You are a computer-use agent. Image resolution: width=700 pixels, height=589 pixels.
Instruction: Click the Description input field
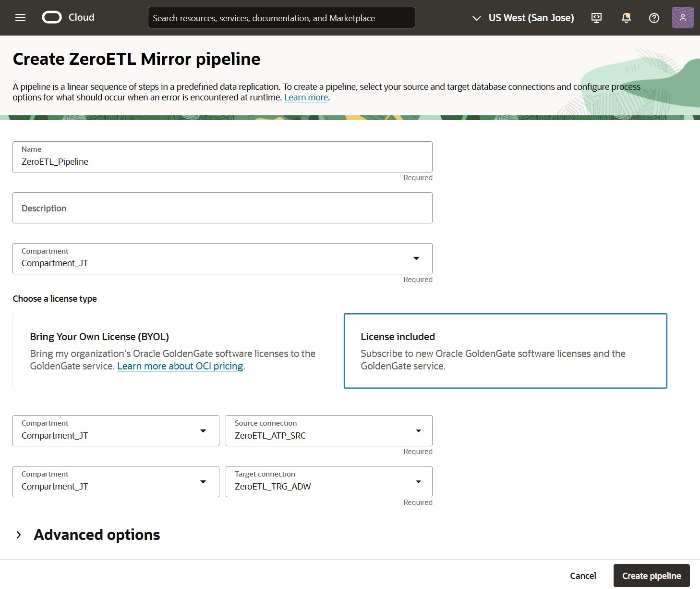coord(222,208)
